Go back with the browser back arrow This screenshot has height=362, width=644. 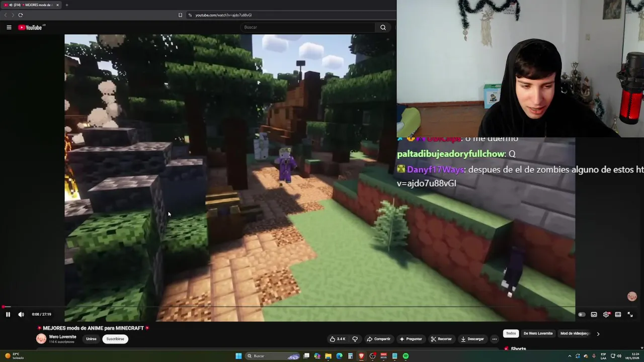[6, 15]
